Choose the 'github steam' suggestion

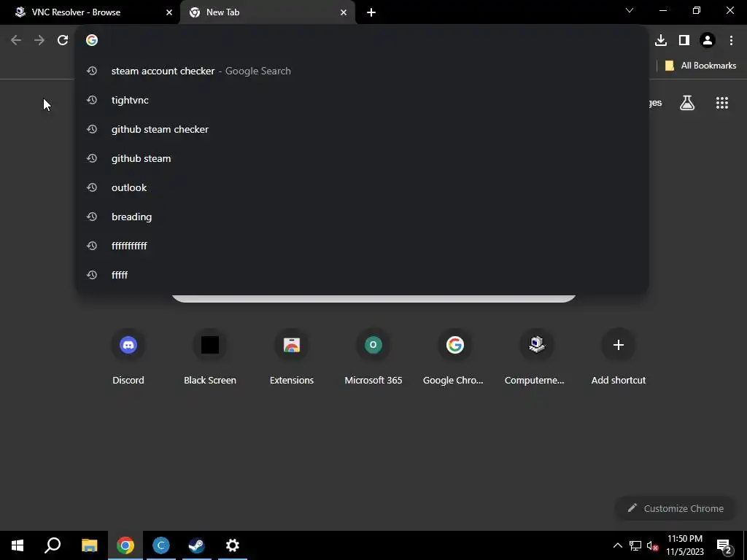tap(362, 158)
